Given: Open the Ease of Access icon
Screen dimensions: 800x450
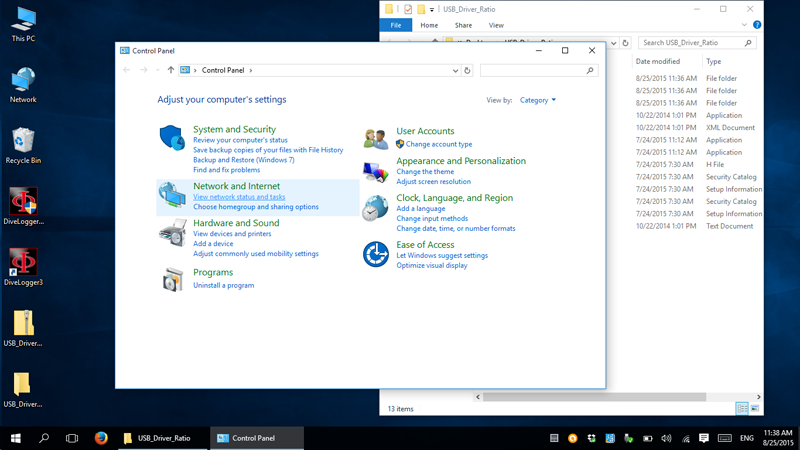Looking at the screenshot, I should [x=376, y=254].
